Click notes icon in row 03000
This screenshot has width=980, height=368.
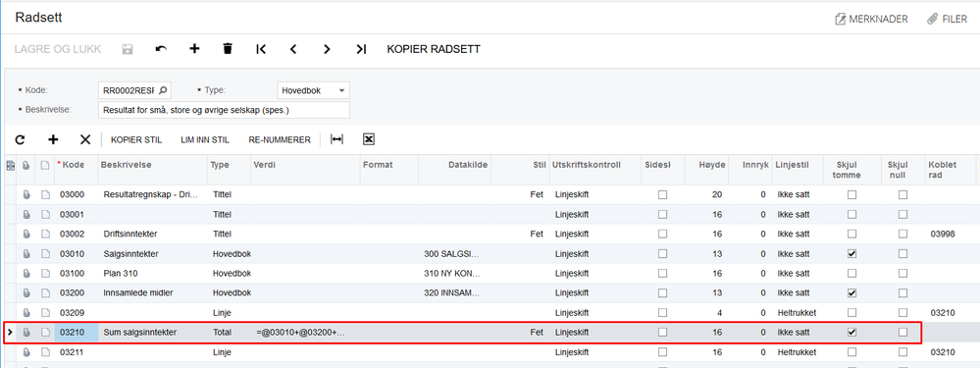point(45,195)
